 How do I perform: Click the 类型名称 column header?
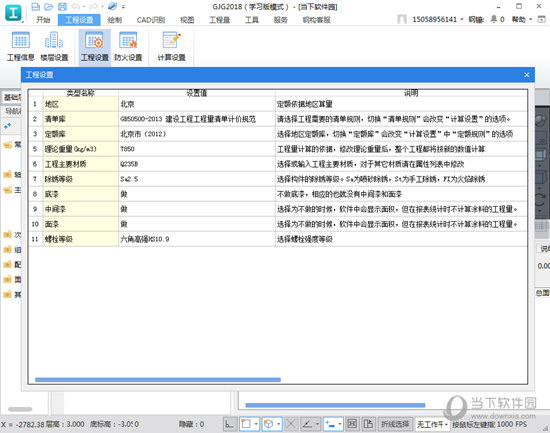pyautogui.click(x=81, y=93)
